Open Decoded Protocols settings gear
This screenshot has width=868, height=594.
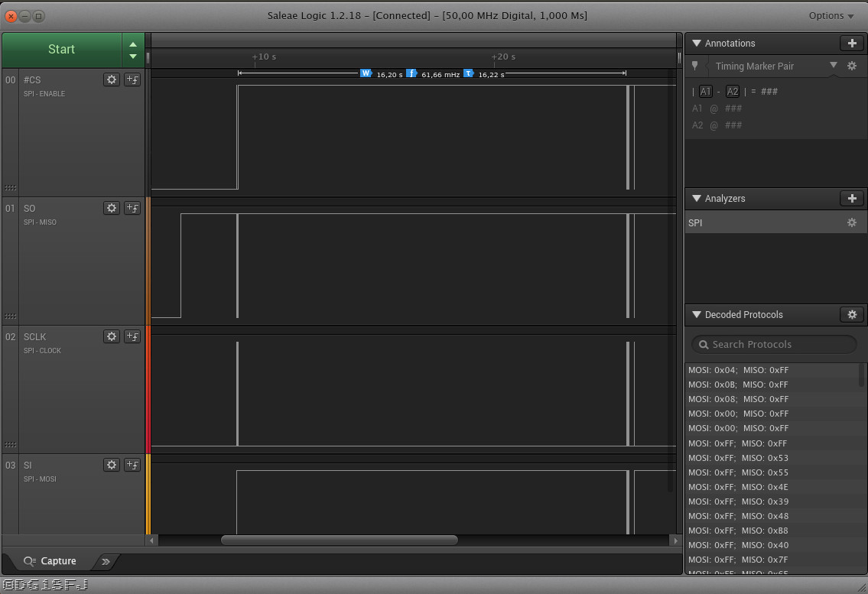point(852,315)
